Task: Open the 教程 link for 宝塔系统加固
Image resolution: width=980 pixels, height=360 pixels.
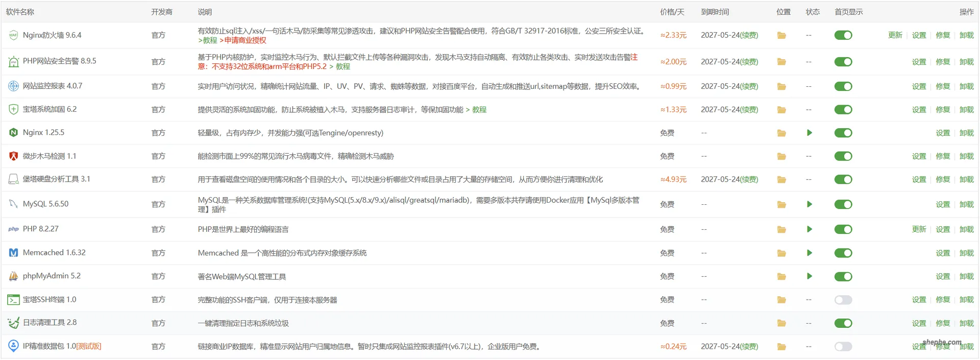Action: point(479,110)
